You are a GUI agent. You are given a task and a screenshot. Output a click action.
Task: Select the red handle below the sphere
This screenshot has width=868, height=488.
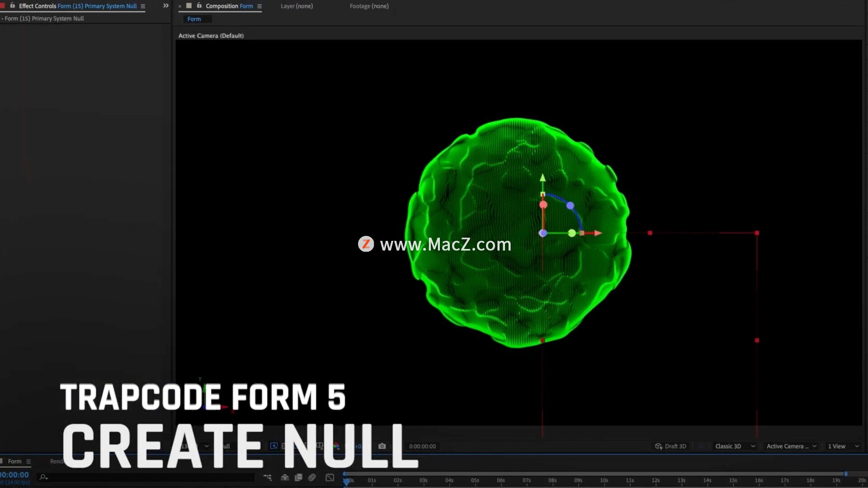[542, 340]
